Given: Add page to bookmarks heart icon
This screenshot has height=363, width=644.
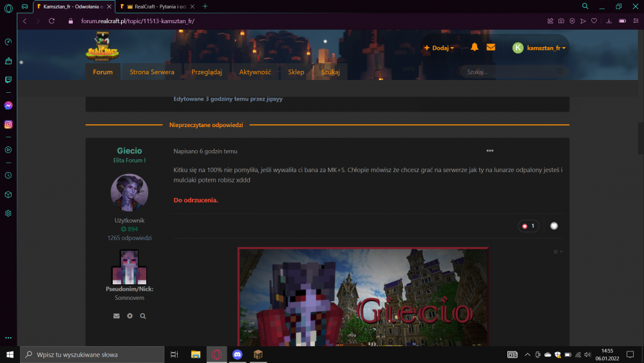Looking at the screenshot, I should (594, 21).
